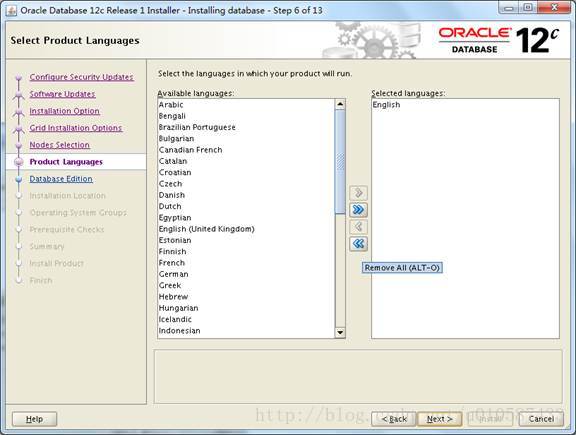The height and width of the screenshot is (435, 576).
Task: Select Brazilian Portuguese in the list
Action: tap(246, 127)
